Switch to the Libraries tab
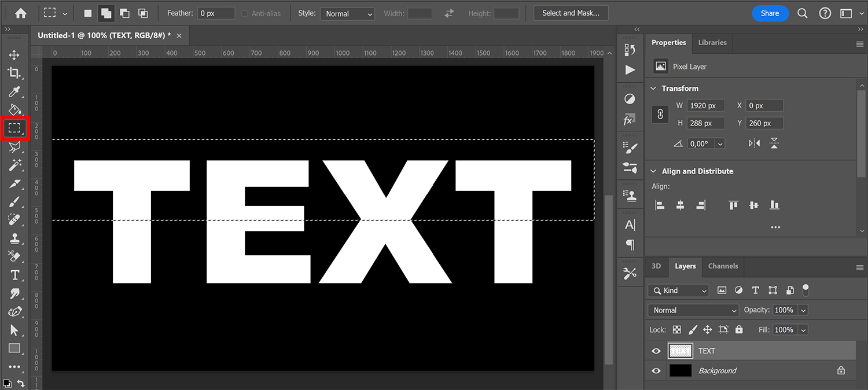This screenshot has height=390, width=868. pyautogui.click(x=712, y=42)
